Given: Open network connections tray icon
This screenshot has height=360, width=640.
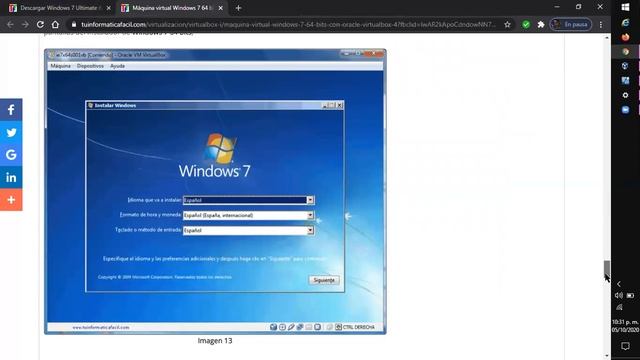Looking at the screenshot, I should tap(619, 307).
